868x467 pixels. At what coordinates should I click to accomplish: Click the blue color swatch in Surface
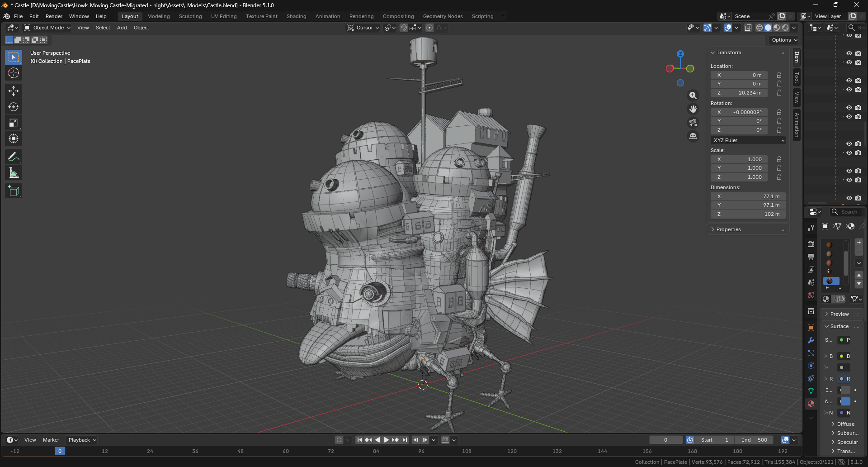(x=845, y=401)
